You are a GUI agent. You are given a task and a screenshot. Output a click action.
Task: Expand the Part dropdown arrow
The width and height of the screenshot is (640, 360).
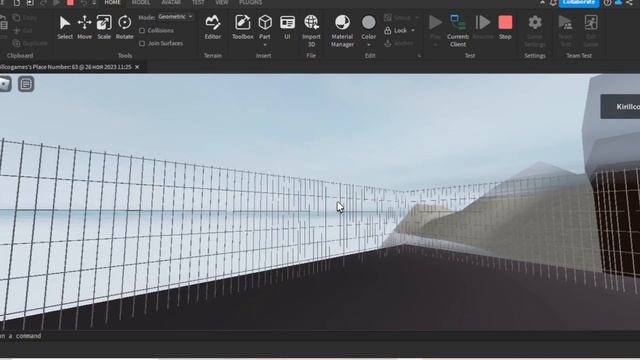tap(265, 44)
